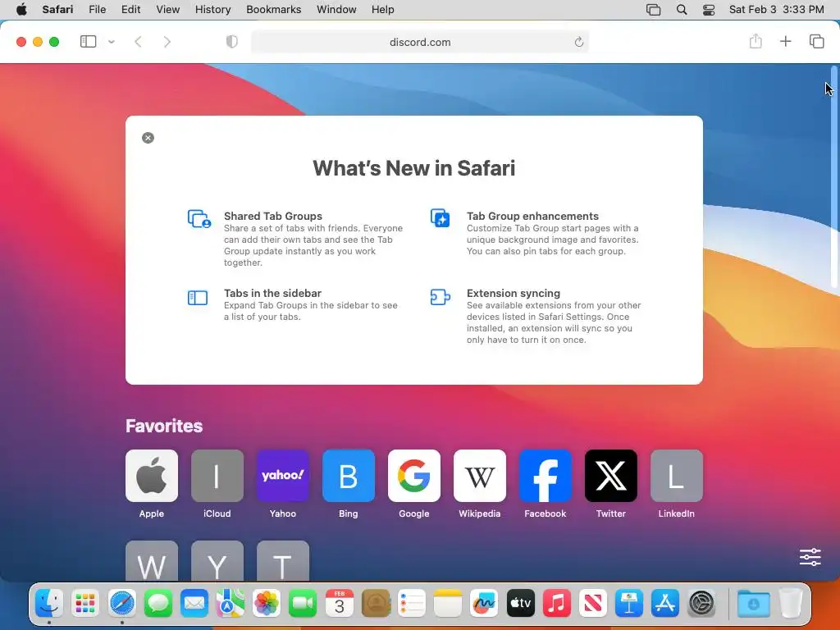Open FaceTime from the Dock
Viewport: 840px width, 630px height.
(x=303, y=604)
